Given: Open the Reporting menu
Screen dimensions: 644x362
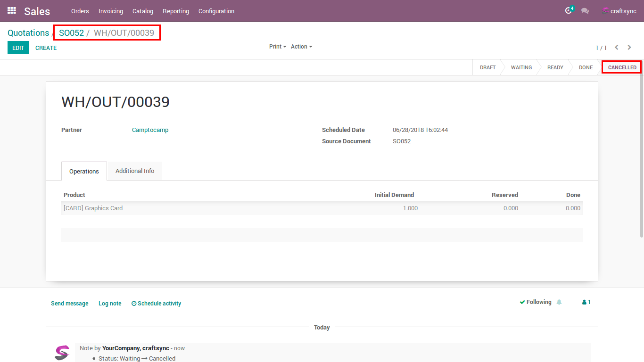Looking at the screenshot, I should tap(176, 11).
